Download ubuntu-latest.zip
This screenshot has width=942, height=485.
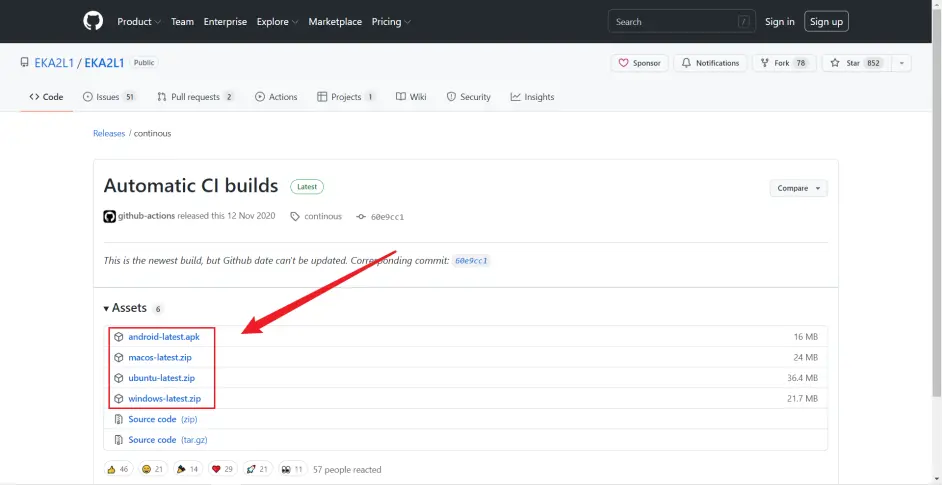pos(162,378)
